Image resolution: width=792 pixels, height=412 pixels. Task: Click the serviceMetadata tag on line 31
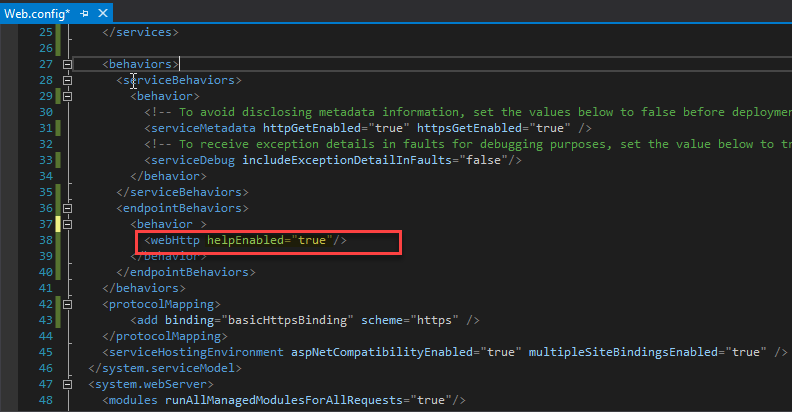[205, 128]
